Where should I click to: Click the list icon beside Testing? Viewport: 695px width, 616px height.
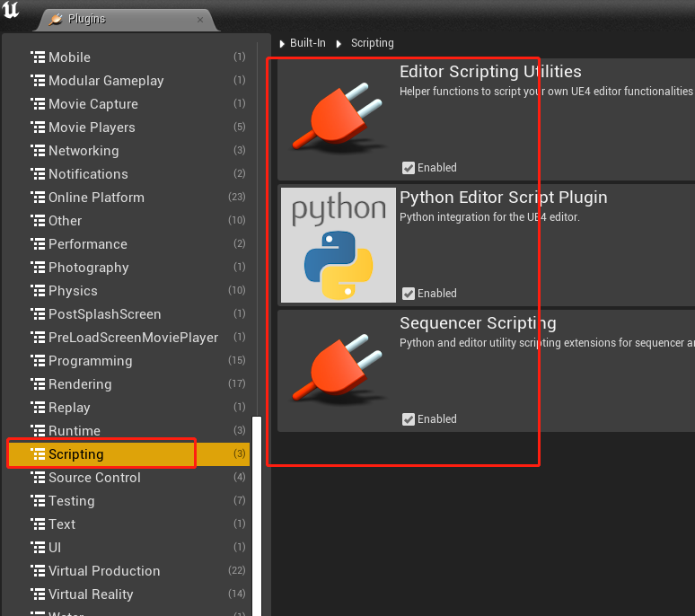point(38,501)
